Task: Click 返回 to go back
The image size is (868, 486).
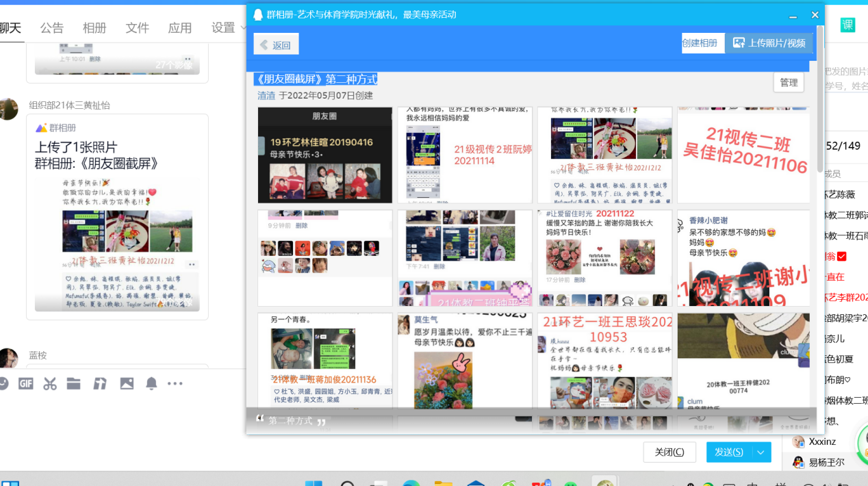Action: [x=276, y=44]
